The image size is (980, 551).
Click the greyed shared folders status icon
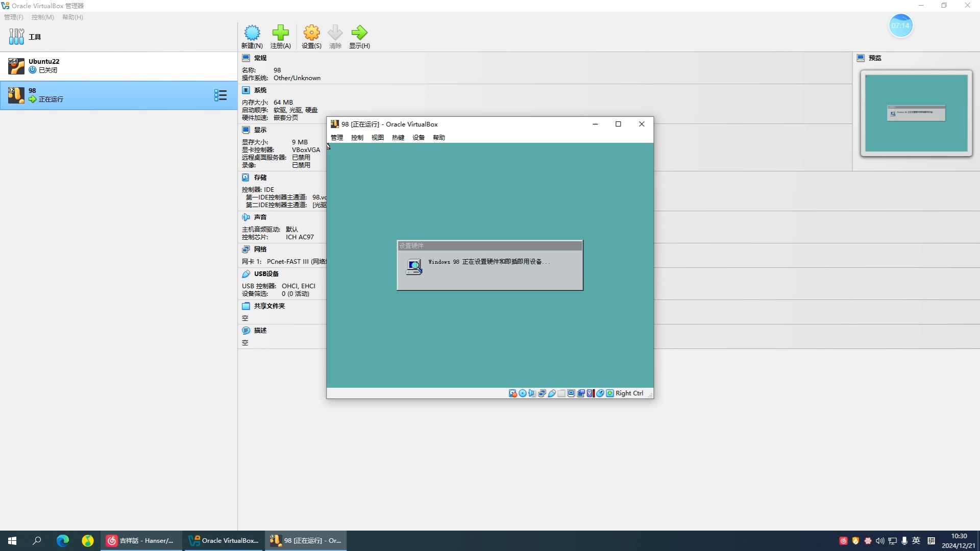(x=561, y=393)
